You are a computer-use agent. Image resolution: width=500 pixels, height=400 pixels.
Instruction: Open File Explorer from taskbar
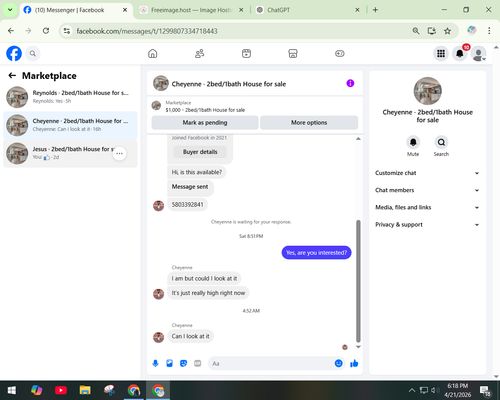coord(85,390)
